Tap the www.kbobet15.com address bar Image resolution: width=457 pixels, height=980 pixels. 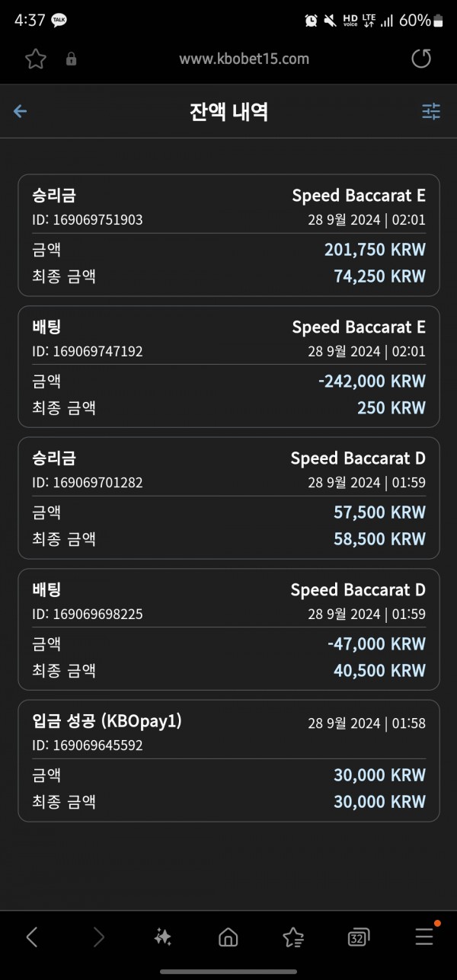pyautogui.click(x=244, y=59)
